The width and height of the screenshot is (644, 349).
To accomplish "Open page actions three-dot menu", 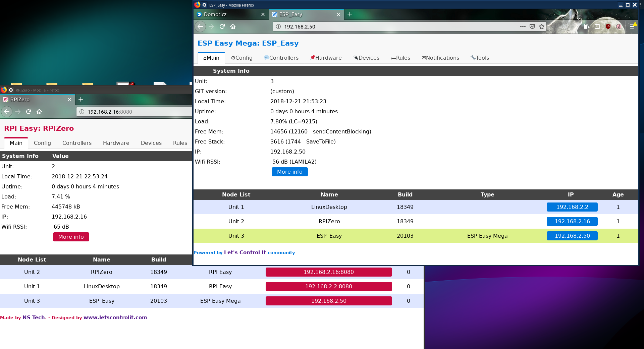I will click(x=523, y=26).
